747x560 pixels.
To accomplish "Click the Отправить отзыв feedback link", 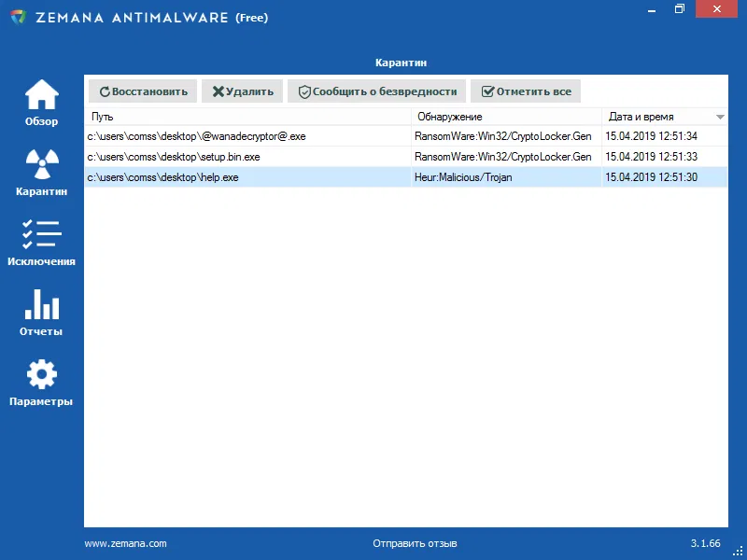I will coord(415,543).
